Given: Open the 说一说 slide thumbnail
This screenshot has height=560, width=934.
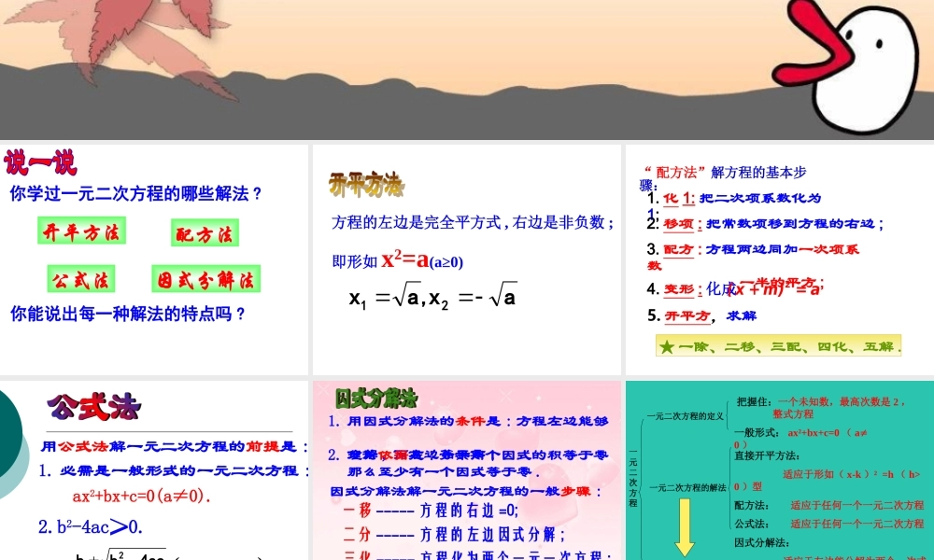Looking at the screenshot, I should 154,259.
